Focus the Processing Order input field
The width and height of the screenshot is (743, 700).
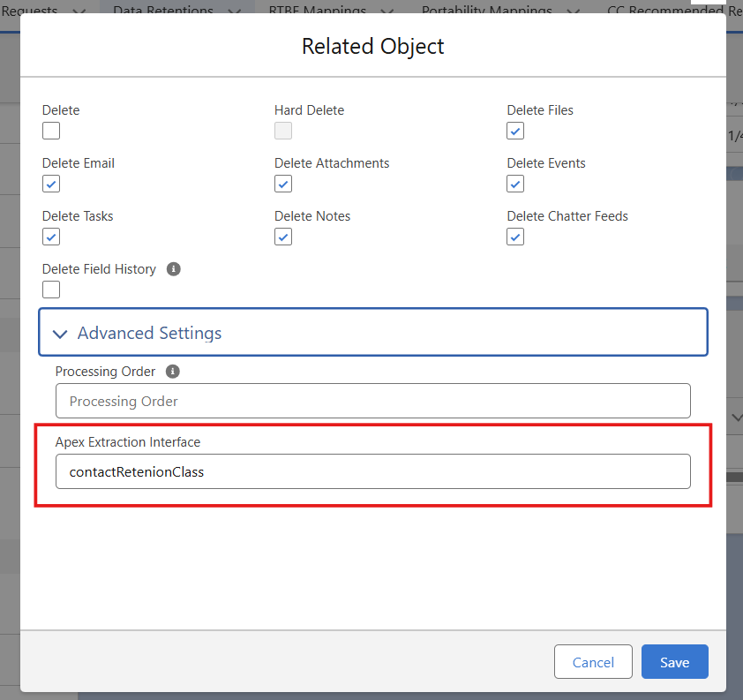point(372,401)
